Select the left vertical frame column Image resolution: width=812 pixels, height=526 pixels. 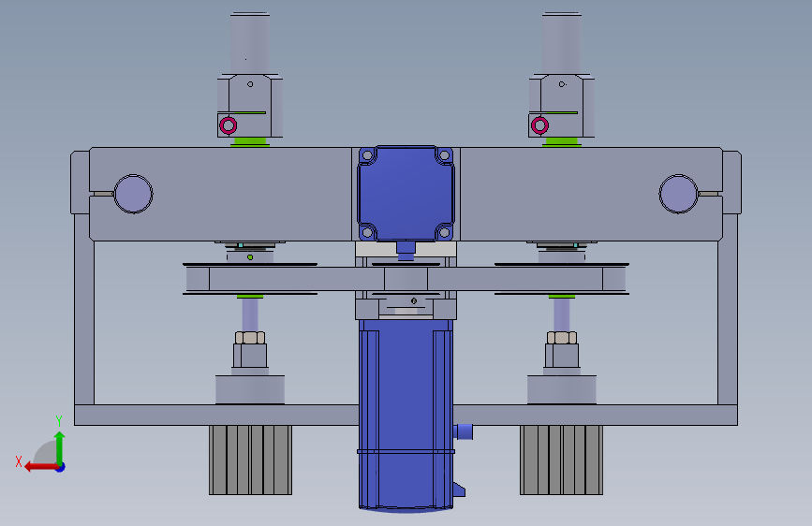point(84,309)
